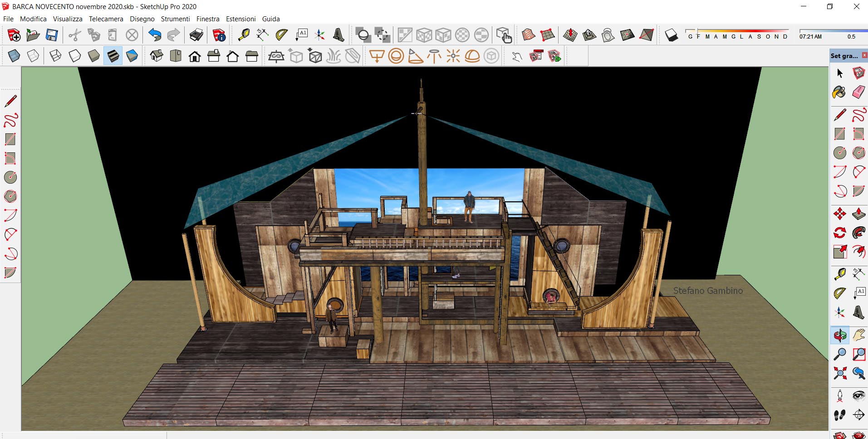Choose the Push/Pull tool
This screenshot has width=868, height=439.
click(x=858, y=214)
